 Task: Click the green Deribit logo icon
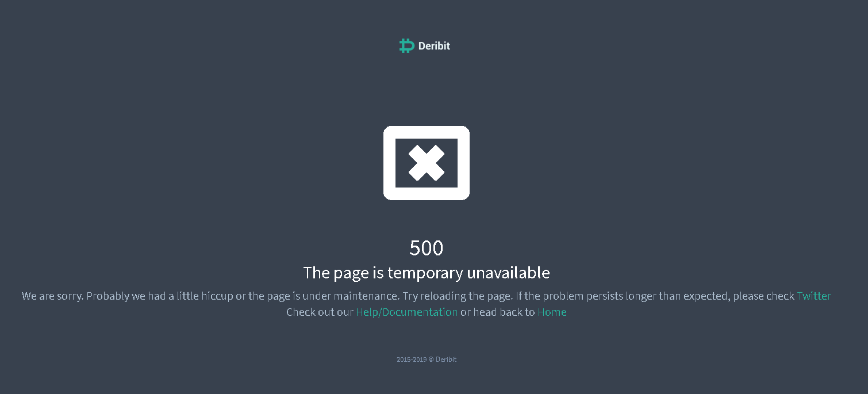pos(407,45)
